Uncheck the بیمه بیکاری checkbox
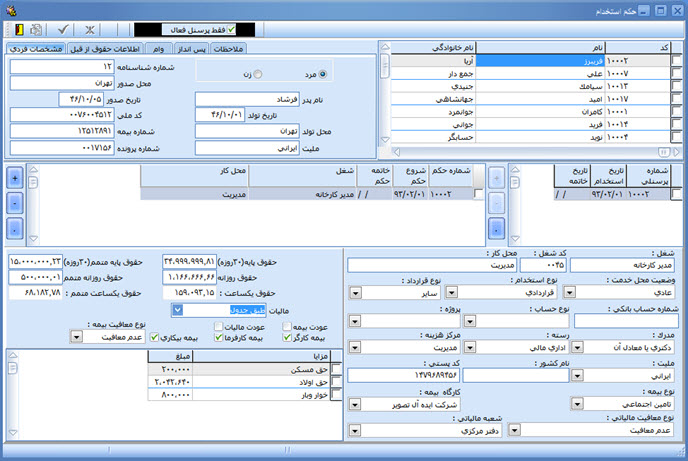 click(153, 337)
